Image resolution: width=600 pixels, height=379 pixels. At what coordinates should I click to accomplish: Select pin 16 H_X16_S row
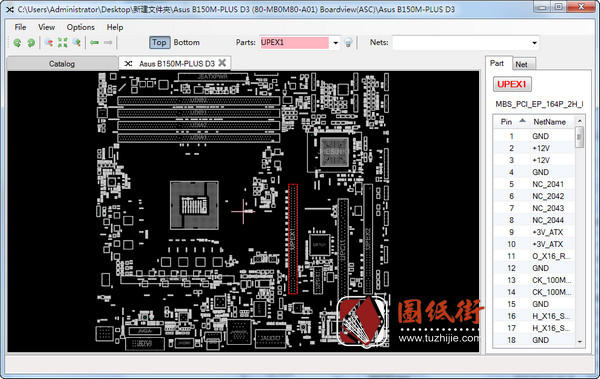click(534, 316)
